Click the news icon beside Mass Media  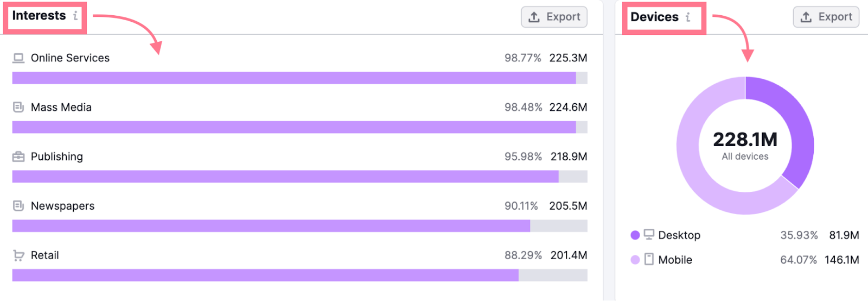18,108
